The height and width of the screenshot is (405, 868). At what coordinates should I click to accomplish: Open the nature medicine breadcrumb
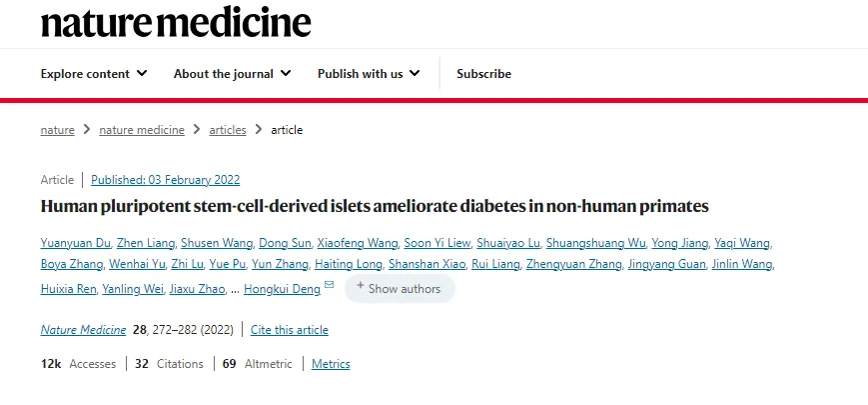[x=142, y=130]
